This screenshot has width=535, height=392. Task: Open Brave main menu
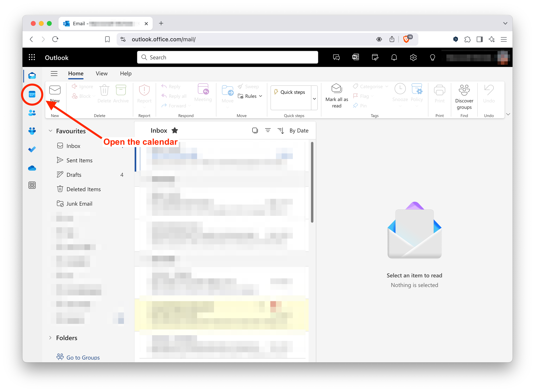point(504,39)
